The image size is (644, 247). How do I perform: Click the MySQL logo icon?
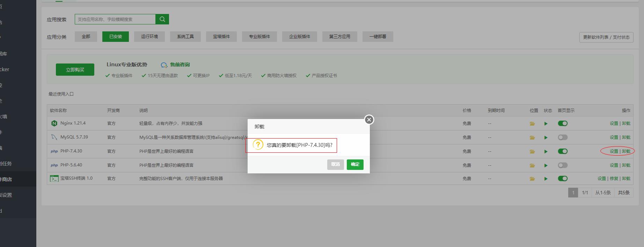tap(54, 137)
